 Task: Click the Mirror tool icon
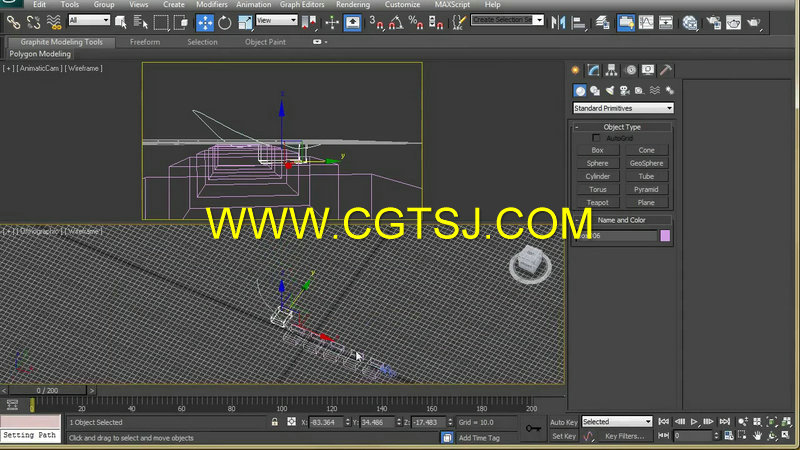coord(558,22)
